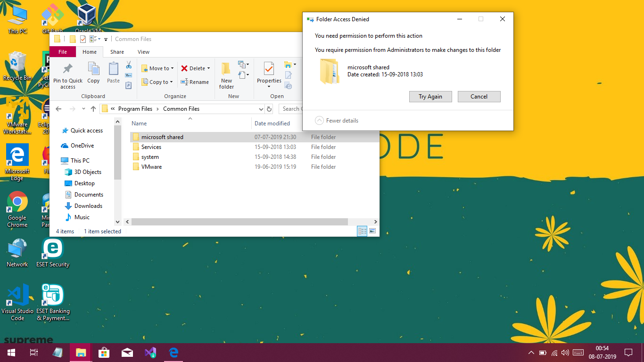Open Action Center notifications icon
644x362 pixels.
click(628, 353)
